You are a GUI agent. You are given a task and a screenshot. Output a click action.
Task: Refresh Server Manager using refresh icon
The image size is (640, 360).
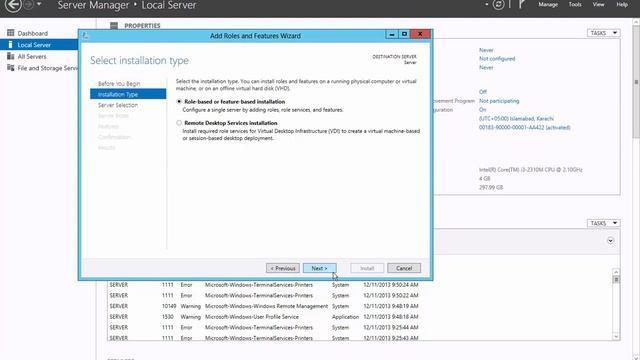(498, 5)
